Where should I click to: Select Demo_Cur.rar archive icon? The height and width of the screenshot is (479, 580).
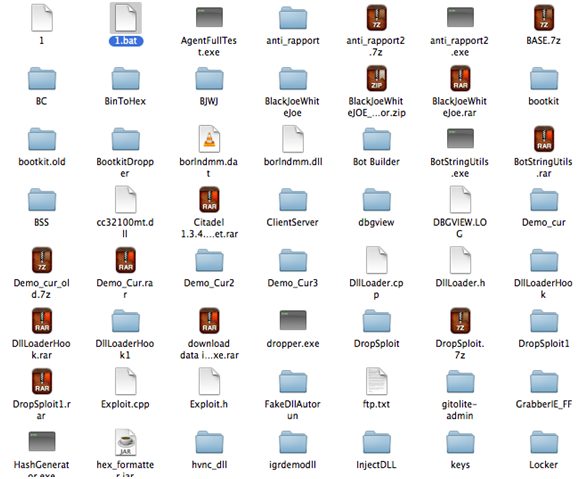[x=126, y=260]
